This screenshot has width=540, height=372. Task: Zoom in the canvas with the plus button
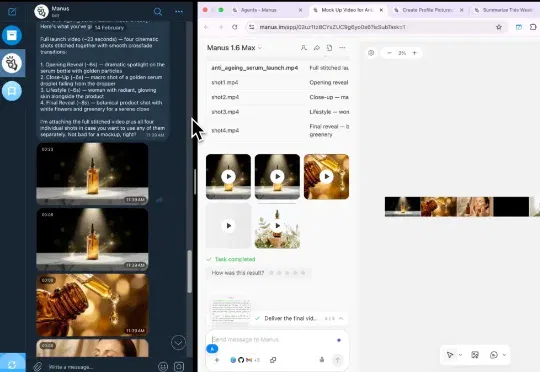coord(415,53)
